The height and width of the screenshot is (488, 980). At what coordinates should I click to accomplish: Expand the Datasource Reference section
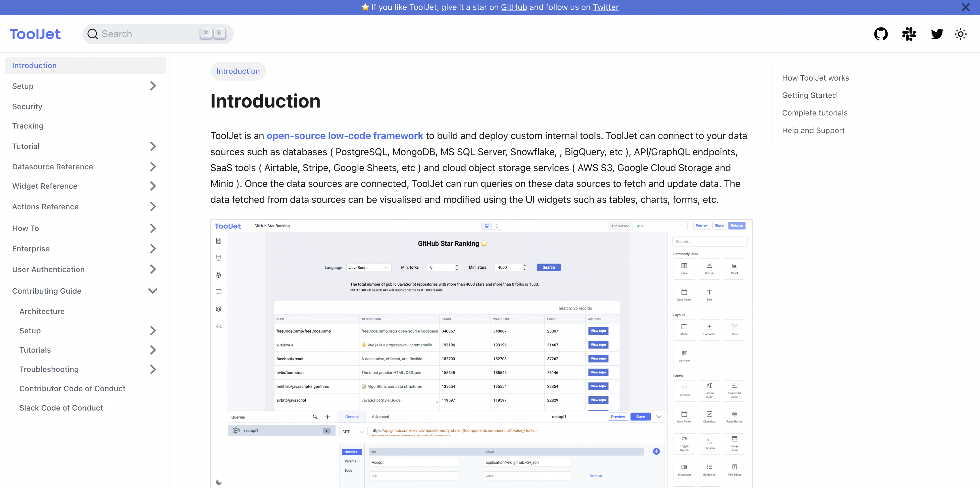pos(153,167)
